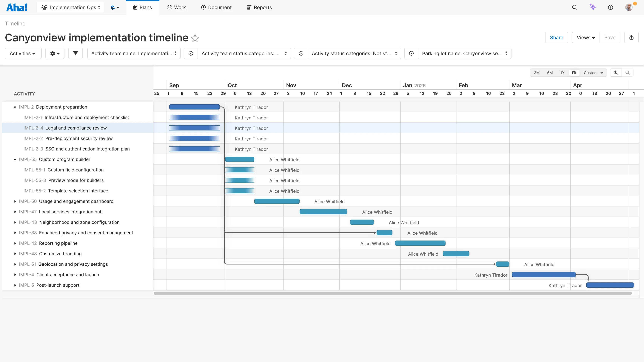Open the Reports section
This screenshot has width=644, height=362.
click(x=259, y=7)
